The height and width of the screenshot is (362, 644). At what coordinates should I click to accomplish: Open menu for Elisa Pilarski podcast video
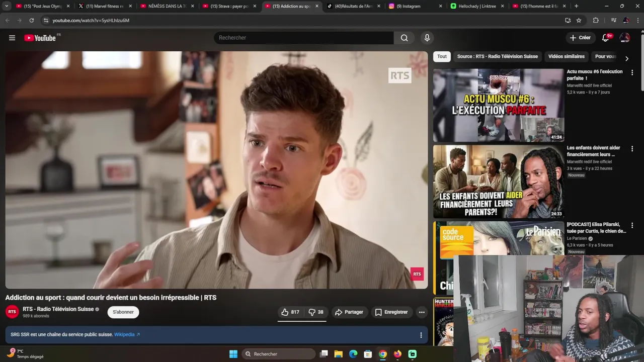[x=632, y=225]
